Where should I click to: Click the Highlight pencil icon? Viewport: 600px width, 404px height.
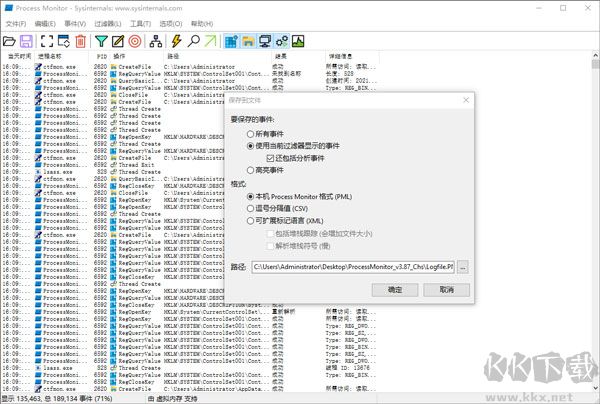[x=118, y=41]
